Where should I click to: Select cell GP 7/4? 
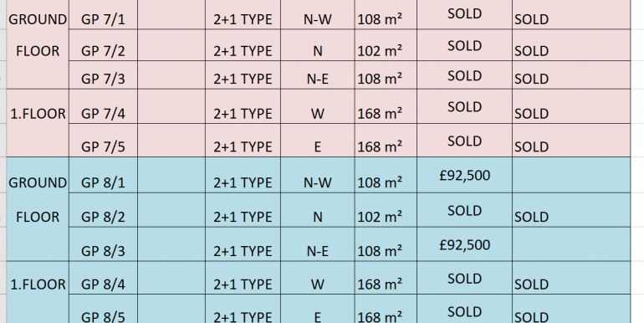(103, 106)
